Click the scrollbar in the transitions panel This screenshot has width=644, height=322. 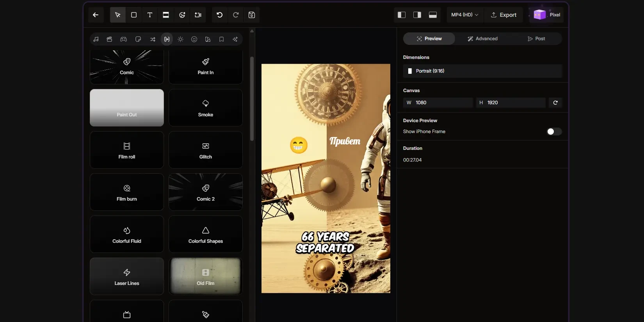tap(252, 99)
